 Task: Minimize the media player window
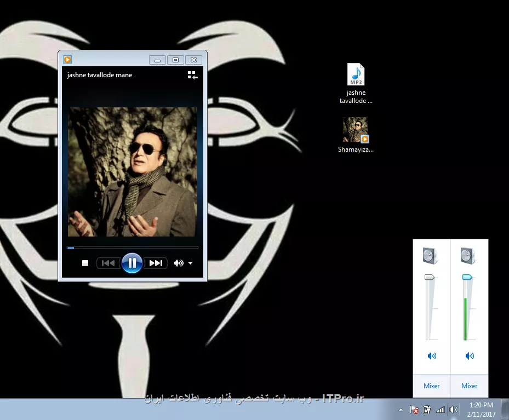tap(157, 60)
